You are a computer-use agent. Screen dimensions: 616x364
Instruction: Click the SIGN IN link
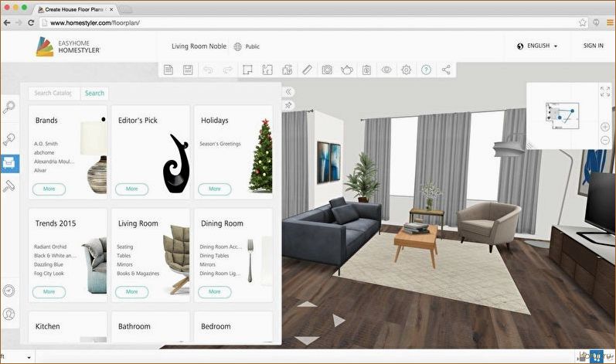(x=593, y=46)
